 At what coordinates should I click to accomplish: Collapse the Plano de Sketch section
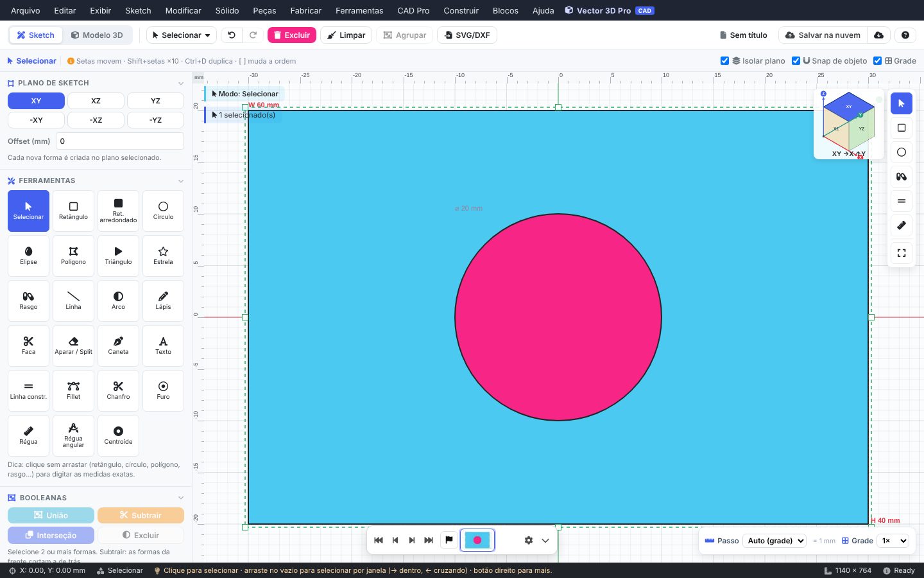(181, 83)
